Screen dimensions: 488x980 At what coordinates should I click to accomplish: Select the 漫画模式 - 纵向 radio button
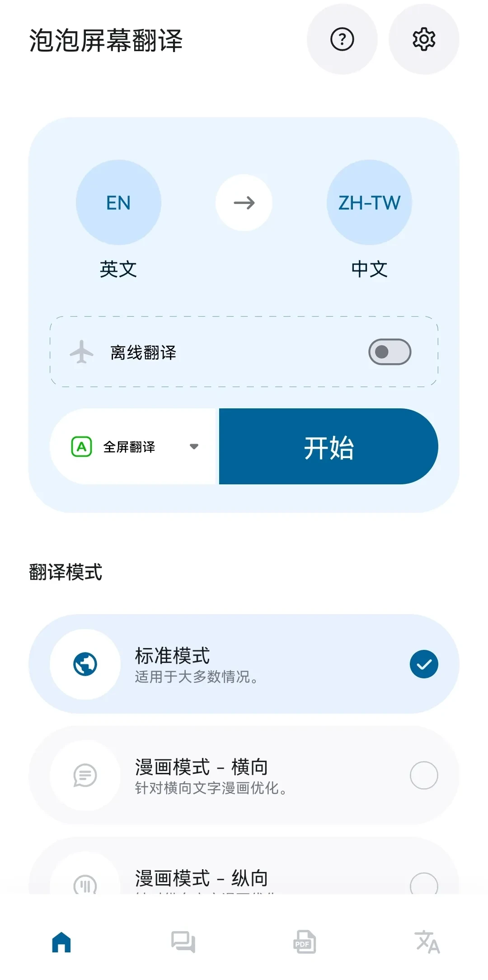pos(423,884)
